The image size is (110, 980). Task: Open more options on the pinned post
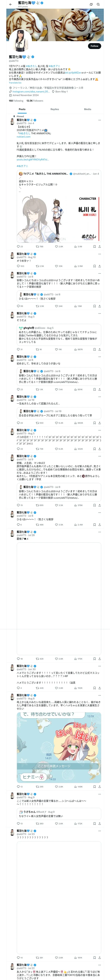pos(99,120)
